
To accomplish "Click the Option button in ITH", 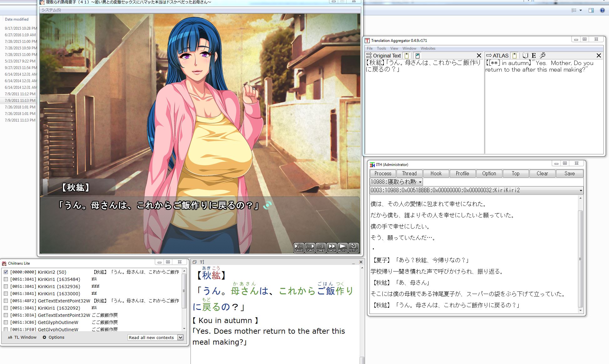I will (489, 173).
